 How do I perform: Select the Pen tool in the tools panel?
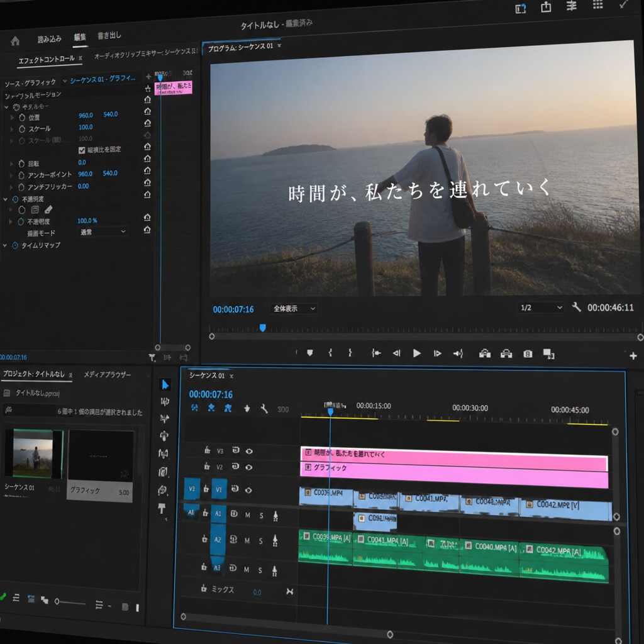[163, 472]
